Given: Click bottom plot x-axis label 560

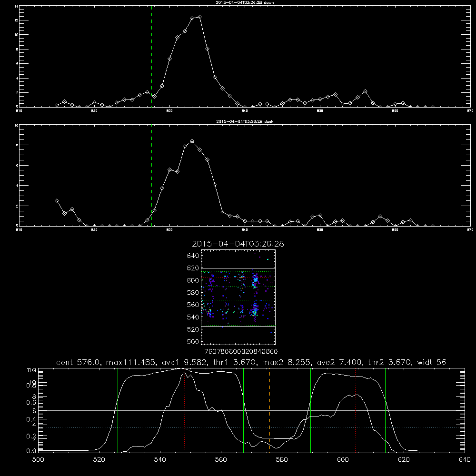Looking at the screenshot, I should (221, 460).
